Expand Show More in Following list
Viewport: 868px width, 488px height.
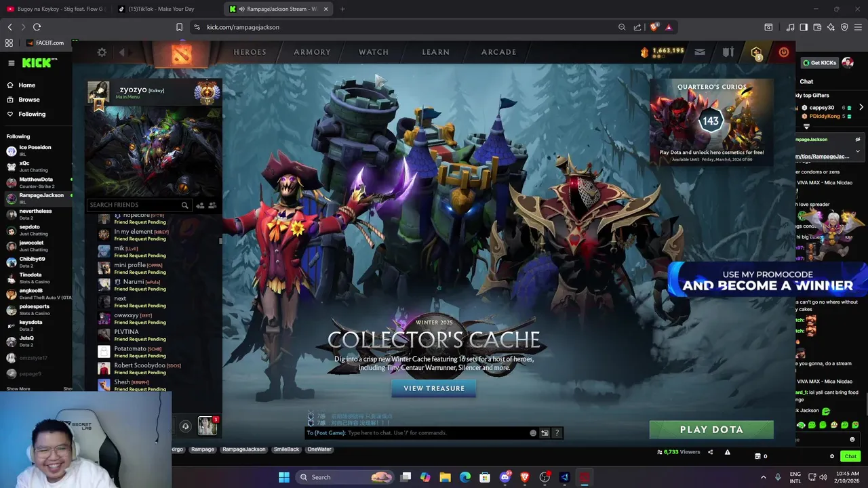coord(18,389)
